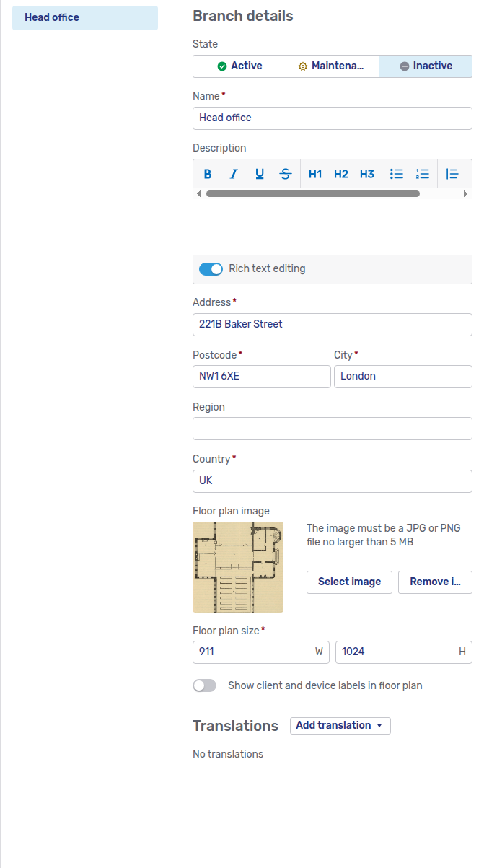The image size is (484, 868).
Task: Disable the Rich text editing toggle
Action: (210, 268)
